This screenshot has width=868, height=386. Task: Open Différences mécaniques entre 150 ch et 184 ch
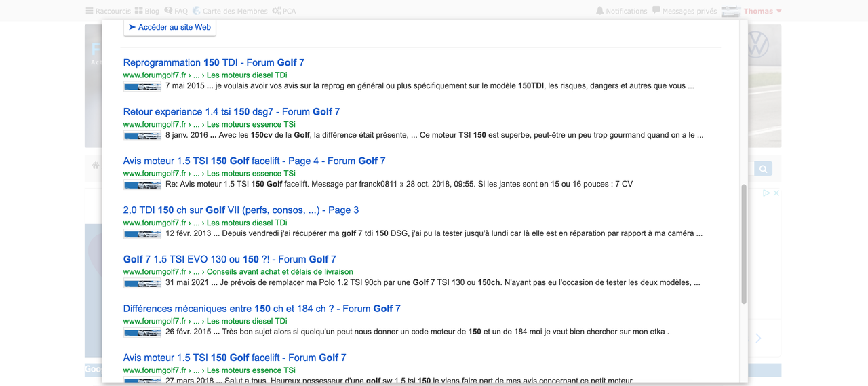click(x=262, y=308)
